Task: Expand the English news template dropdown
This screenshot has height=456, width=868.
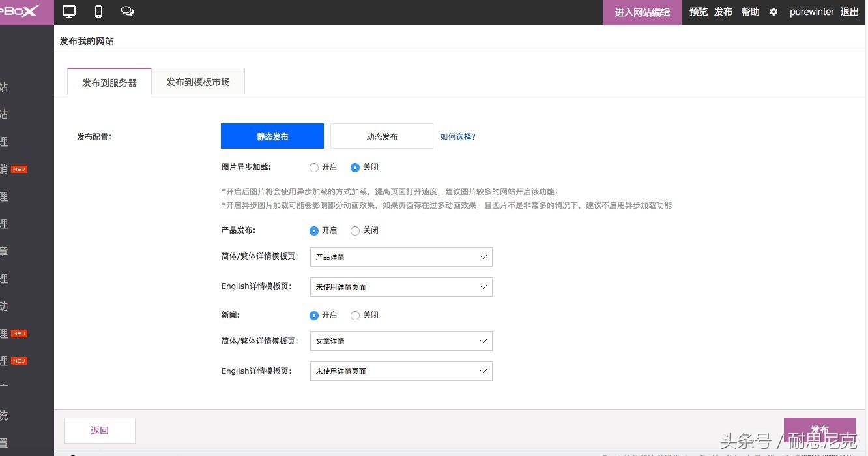Action: 401,371
